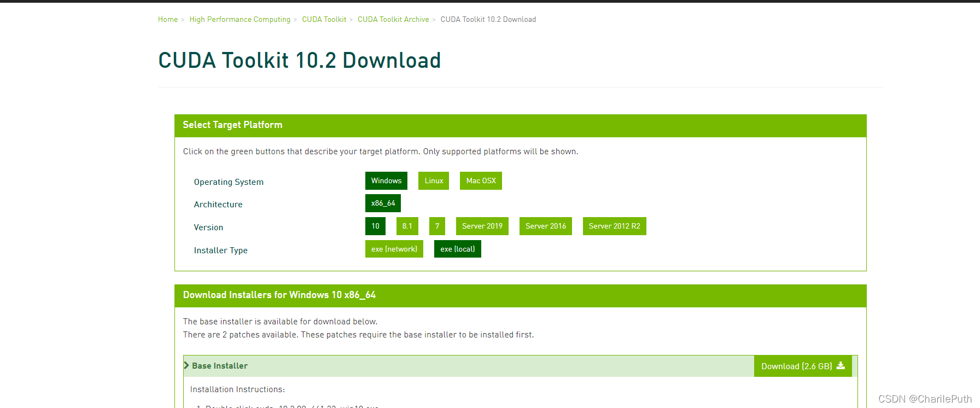Select Linux operating system
The image size is (980, 408).
434,180
